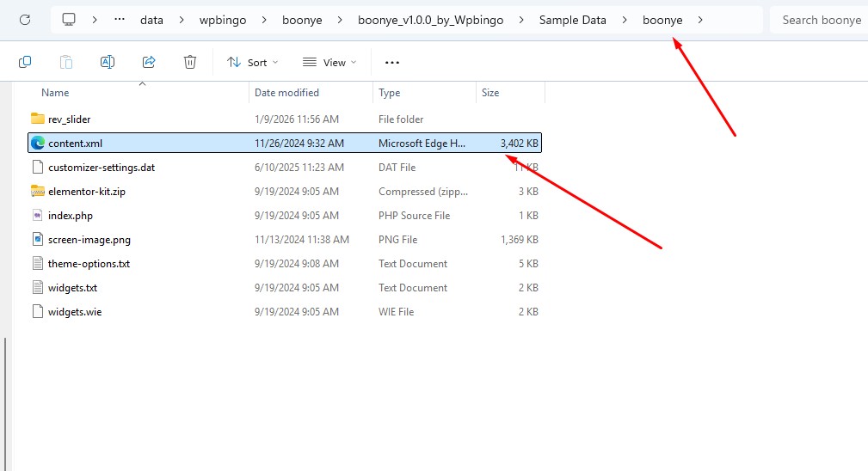This screenshot has width=868, height=471.
Task: Expand chevron after boonye in breadcrumb
Action: (x=701, y=20)
